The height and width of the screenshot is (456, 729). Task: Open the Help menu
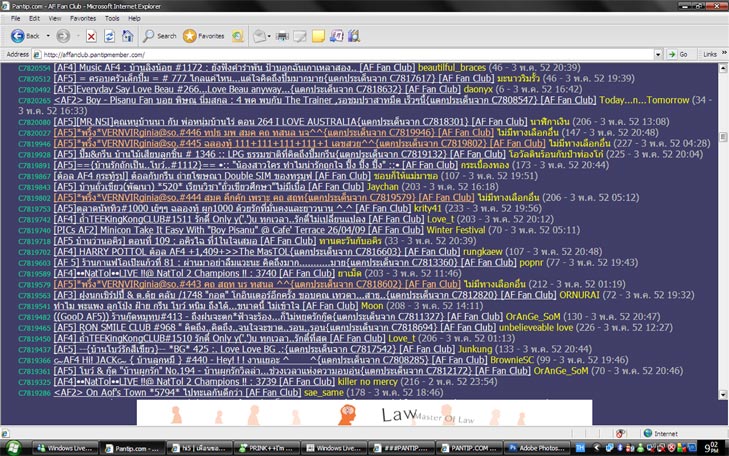[134, 19]
